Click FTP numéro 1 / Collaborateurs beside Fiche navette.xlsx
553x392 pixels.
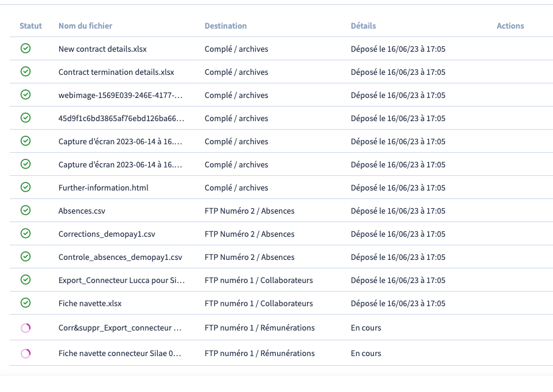[258, 303]
